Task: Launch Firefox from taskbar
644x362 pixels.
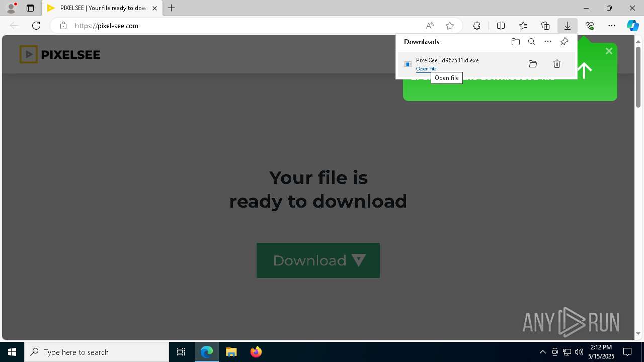Action: click(256, 352)
